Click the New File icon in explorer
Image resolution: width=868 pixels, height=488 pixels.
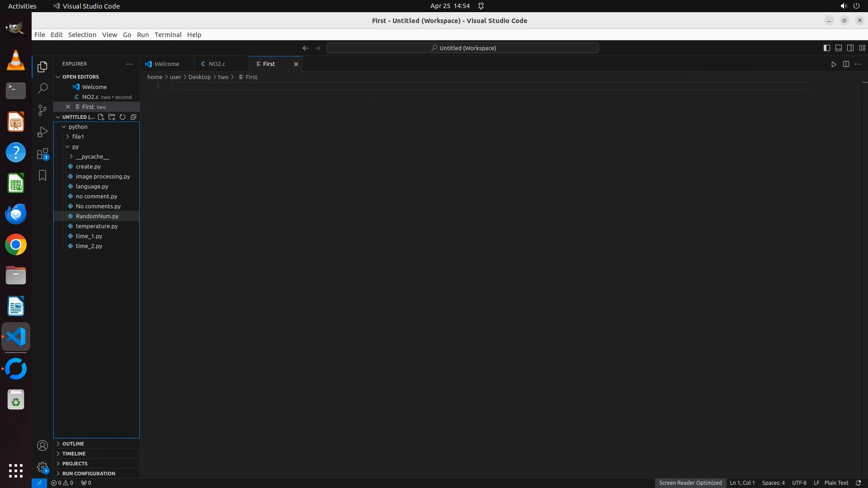(x=101, y=117)
